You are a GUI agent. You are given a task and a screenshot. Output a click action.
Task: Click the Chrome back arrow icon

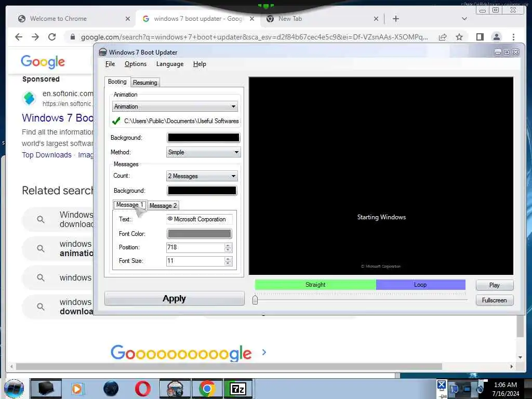19,37
